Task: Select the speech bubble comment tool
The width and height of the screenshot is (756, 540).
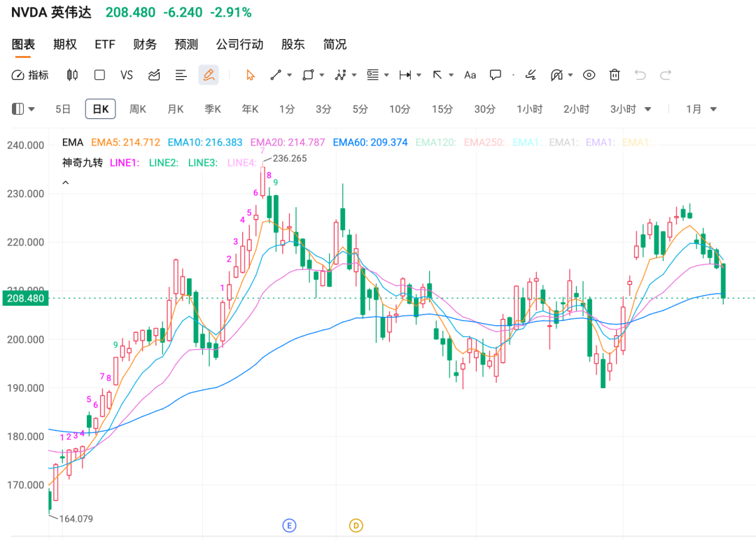Action: click(x=496, y=75)
